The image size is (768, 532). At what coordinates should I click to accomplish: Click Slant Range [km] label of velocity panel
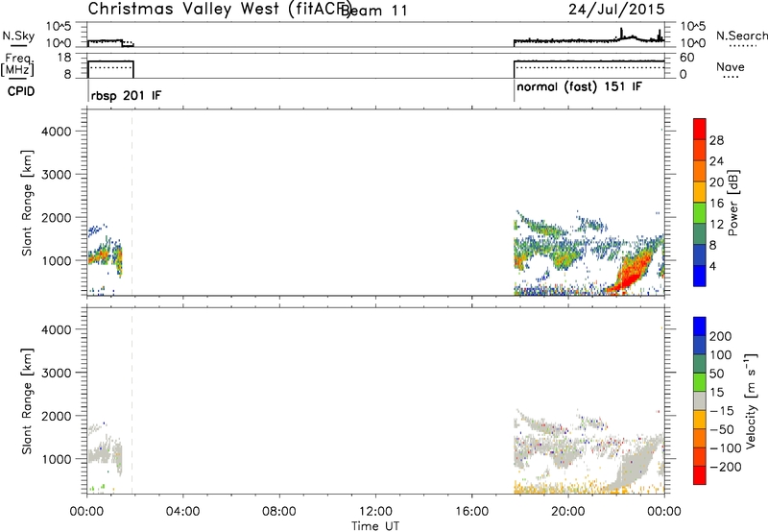pyautogui.click(x=27, y=401)
